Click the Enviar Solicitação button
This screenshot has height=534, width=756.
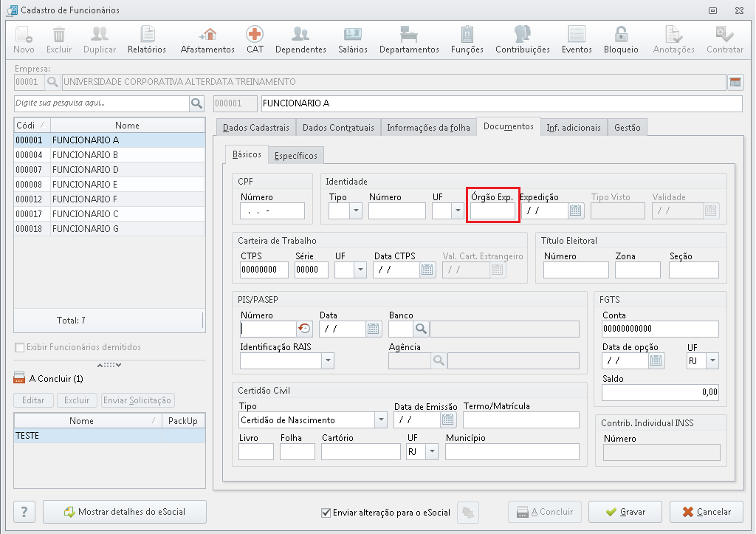(137, 400)
